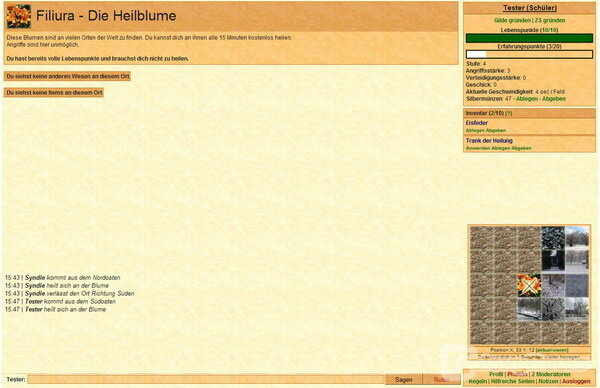
Task: Click Abgeben under Trank der Heilung
Action: point(521,148)
